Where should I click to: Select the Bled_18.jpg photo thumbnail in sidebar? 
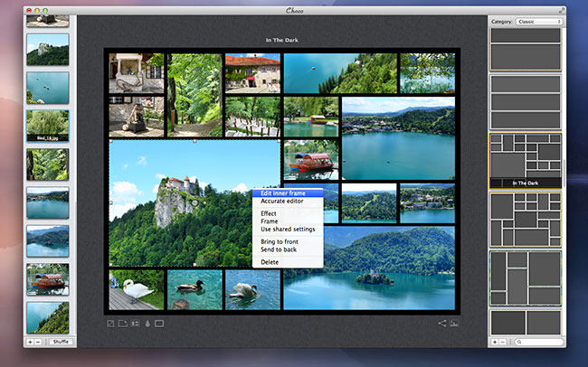click(47, 125)
